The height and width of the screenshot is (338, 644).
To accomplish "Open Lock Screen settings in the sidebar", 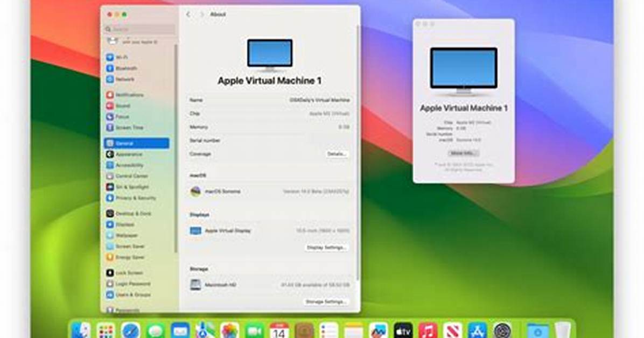I will (124, 273).
